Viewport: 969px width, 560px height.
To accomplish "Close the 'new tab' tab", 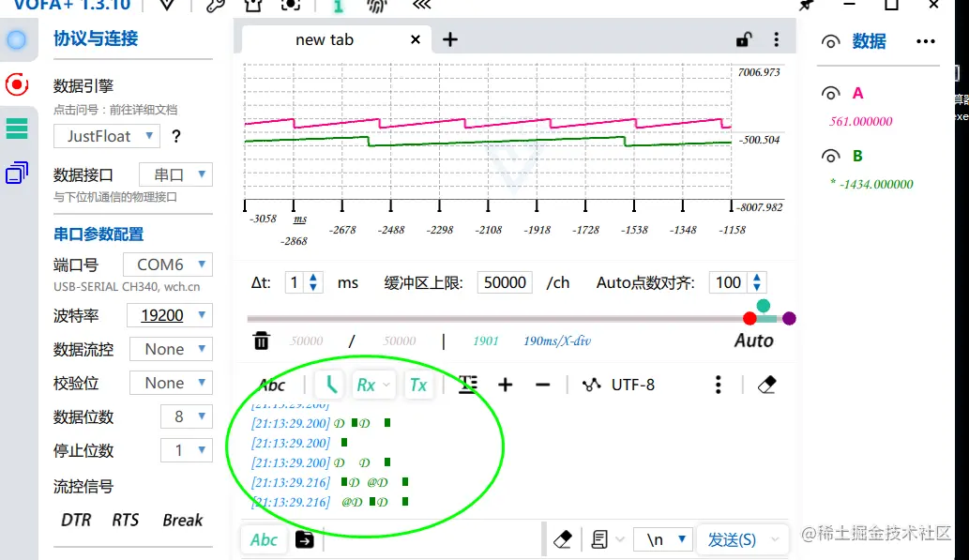I will [x=416, y=39].
